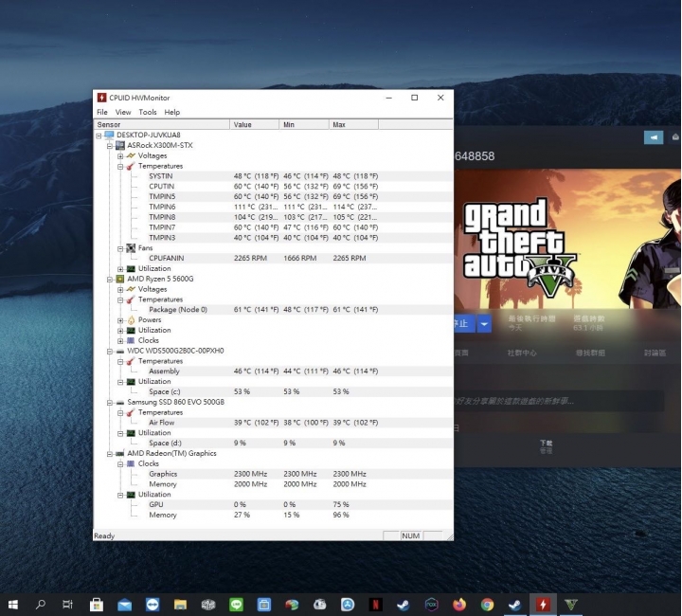This screenshot has width=682, height=616.
Task: Click the Sensor column header
Action: 162,125
